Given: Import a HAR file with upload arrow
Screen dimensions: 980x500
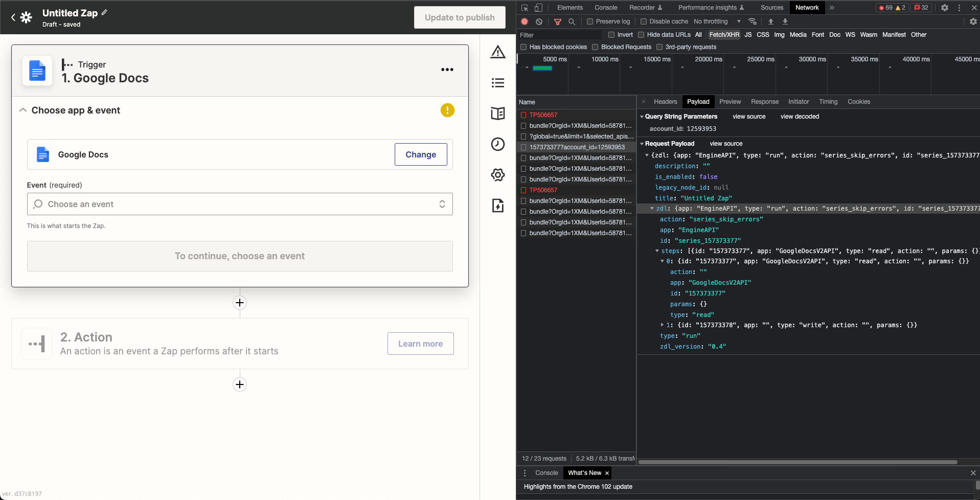Looking at the screenshot, I should (771, 21).
